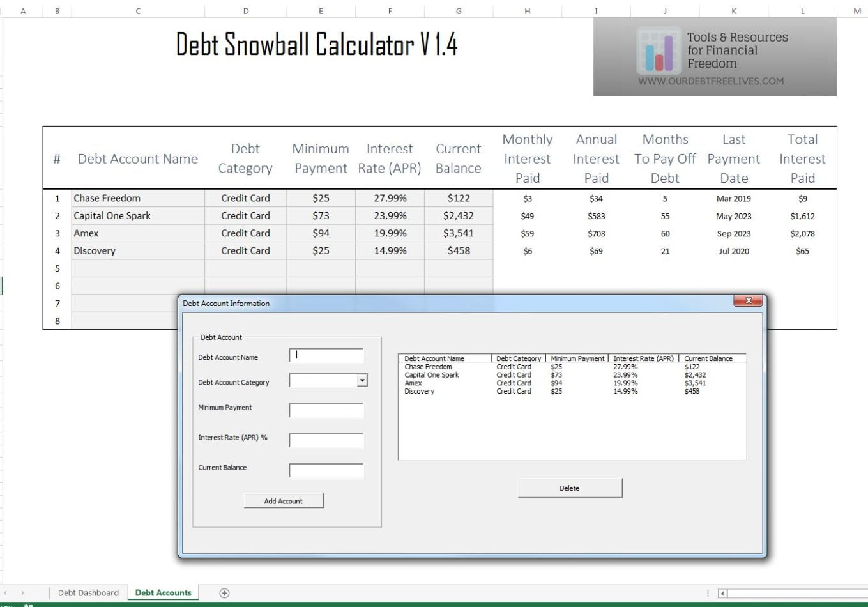This screenshot has width=868, height=607.
Task: Click the 55 months to pay off value
Action: click(665, 216)
